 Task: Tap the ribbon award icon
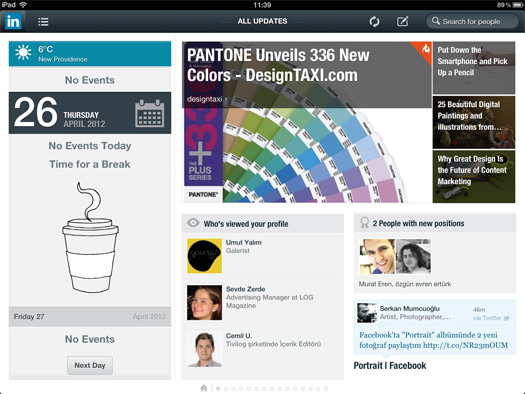(364, 223)
